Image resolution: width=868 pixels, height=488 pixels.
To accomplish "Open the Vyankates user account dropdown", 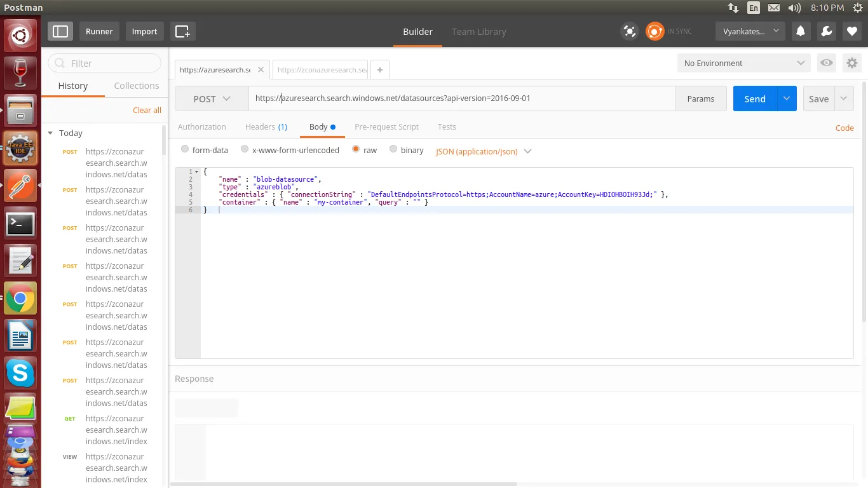I will click(750, 31).
